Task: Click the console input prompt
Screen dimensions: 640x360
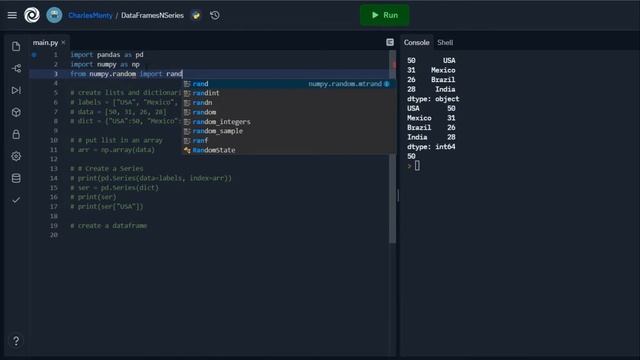Action: [x=417, y=166]
